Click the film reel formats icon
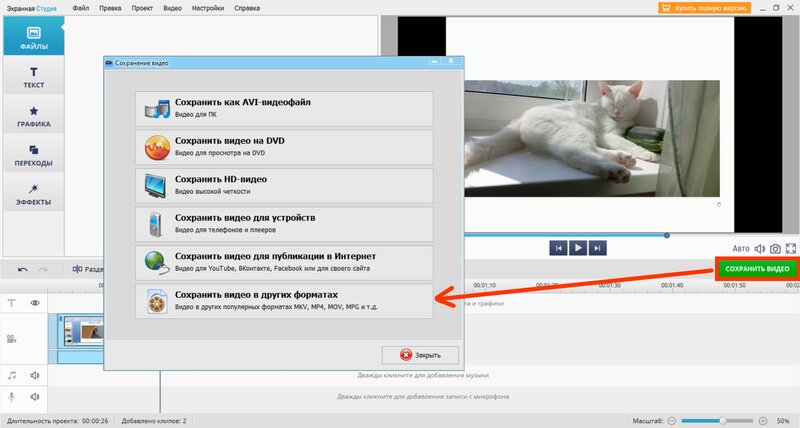Screen dimensions: 800x428 [x=157, y=301]
